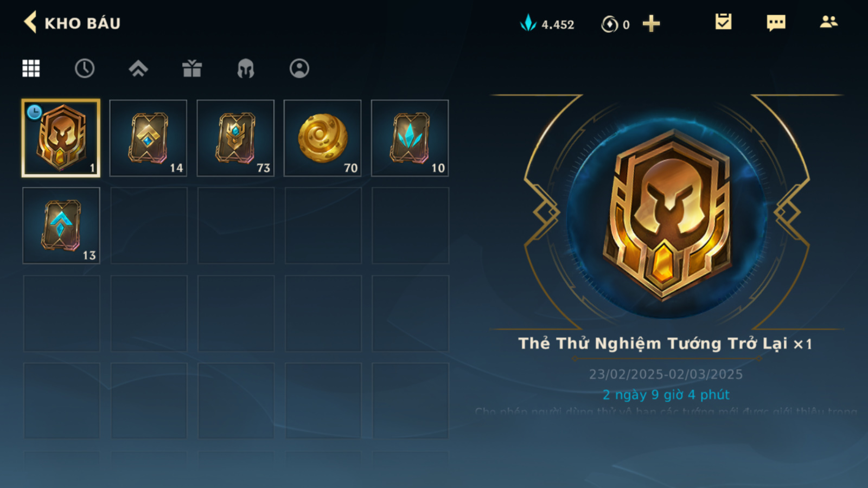Tap the blue mote currency 4.452
Image resolution: width=868 pixels, height=488 pixels.
pyautogui.click(x=547, y=24)
